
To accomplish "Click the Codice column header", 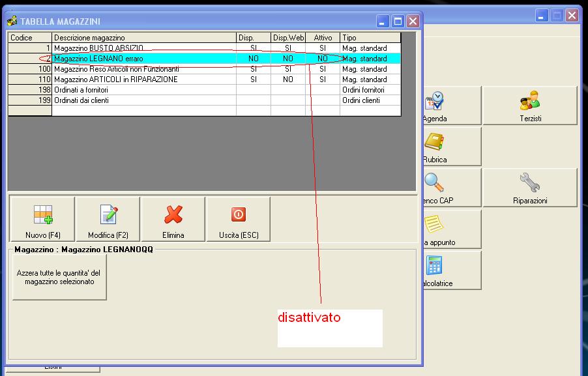I will pyautogui.click(x=30, y=38).
